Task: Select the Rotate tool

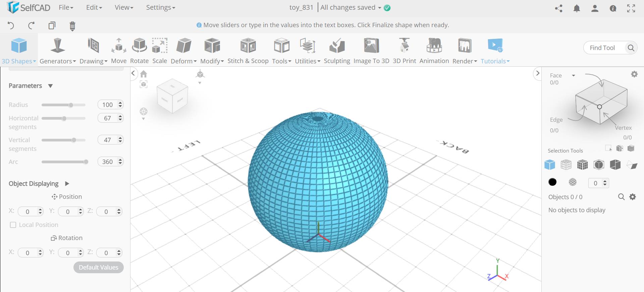Action: [139, 50]
